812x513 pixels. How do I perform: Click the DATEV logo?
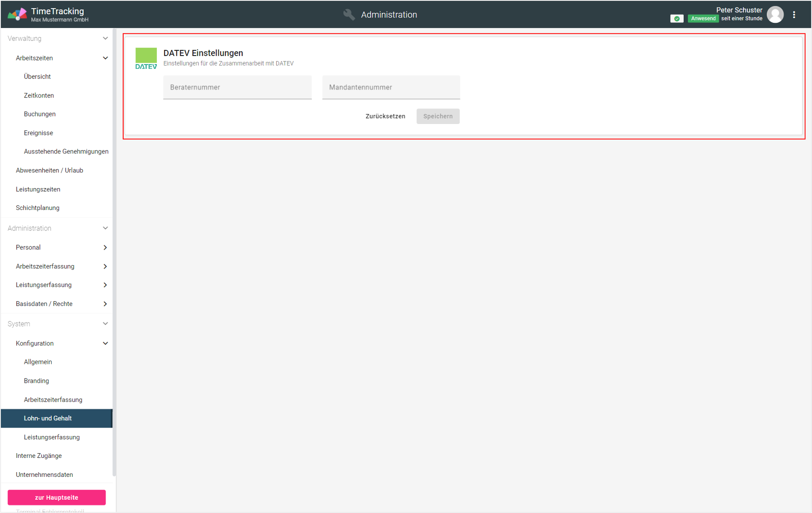[146, 58]
